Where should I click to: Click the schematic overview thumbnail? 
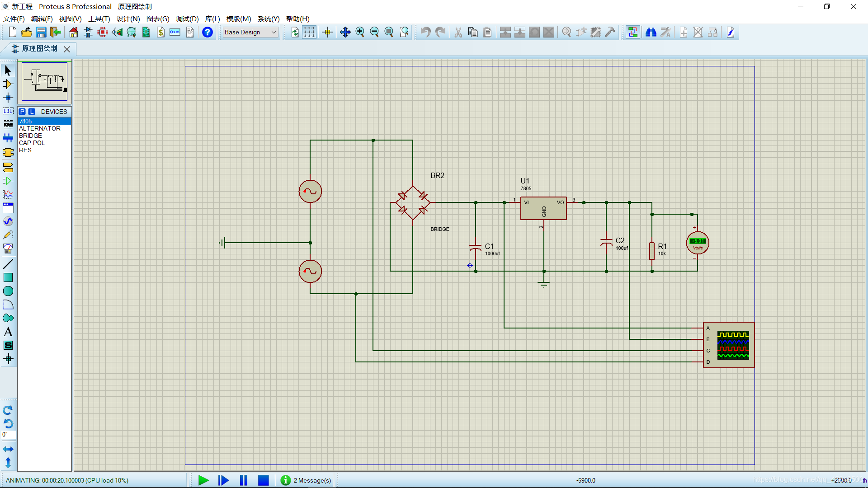(44, 81)
